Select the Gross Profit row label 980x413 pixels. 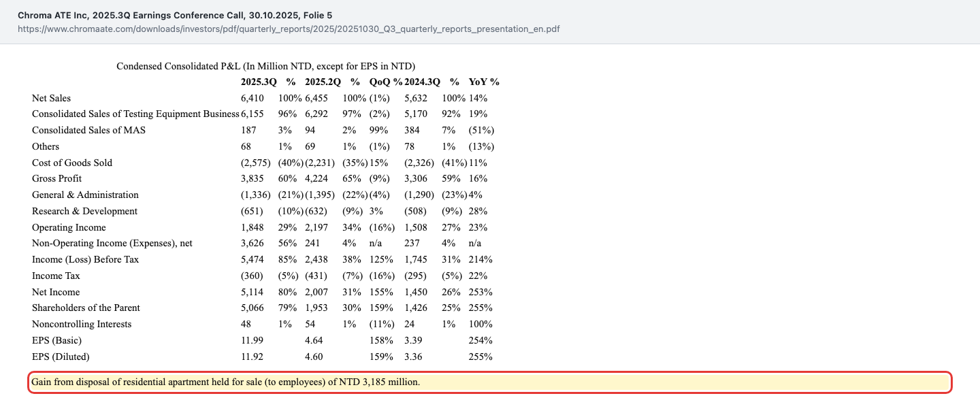pos(56,178)
